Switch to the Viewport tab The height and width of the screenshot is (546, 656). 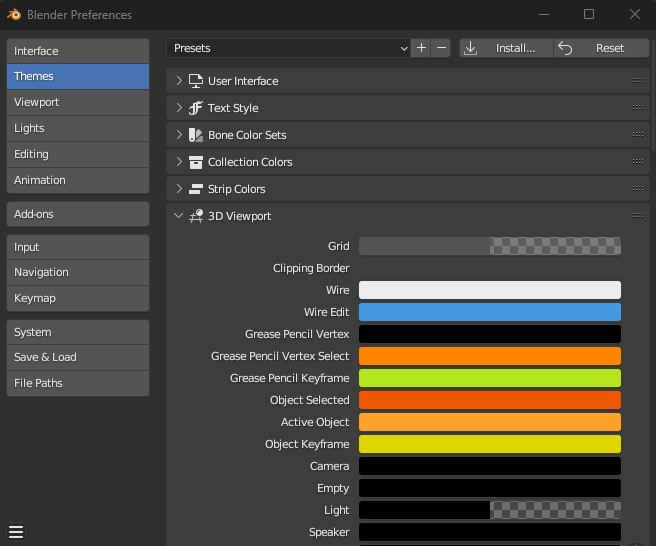[78, 102]
